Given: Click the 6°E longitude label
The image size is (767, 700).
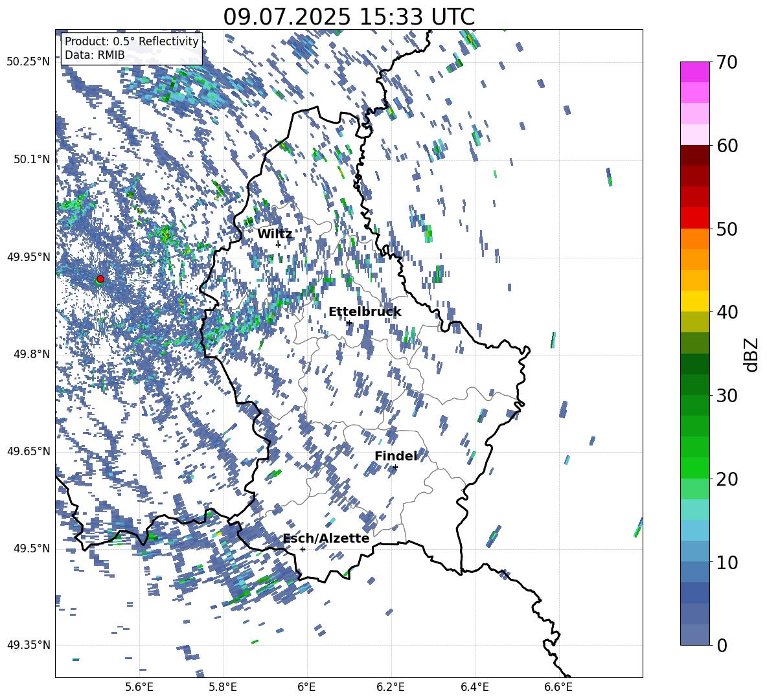Looking at the screenshot, I should pyautogui.click(x=306, y=687).
